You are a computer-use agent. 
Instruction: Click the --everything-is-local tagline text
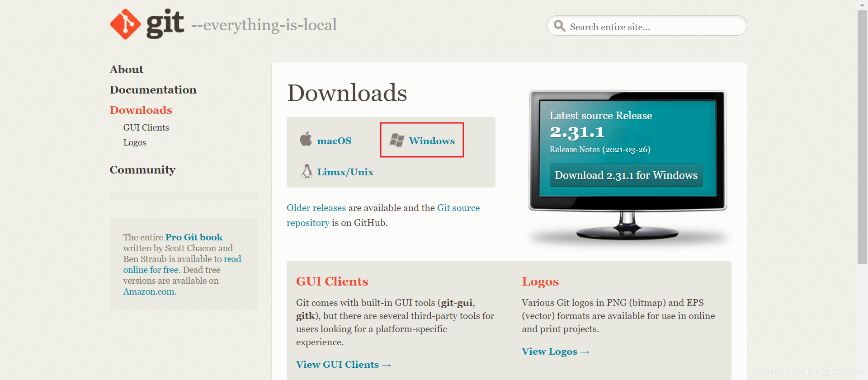(x=264, y=25)
